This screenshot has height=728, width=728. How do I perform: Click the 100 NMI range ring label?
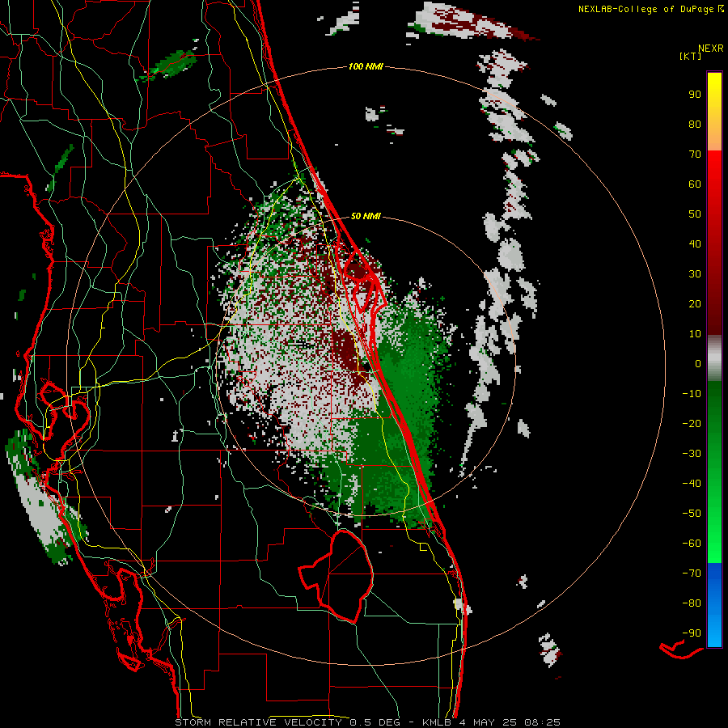pyautogui.click(x=366, y=67)
